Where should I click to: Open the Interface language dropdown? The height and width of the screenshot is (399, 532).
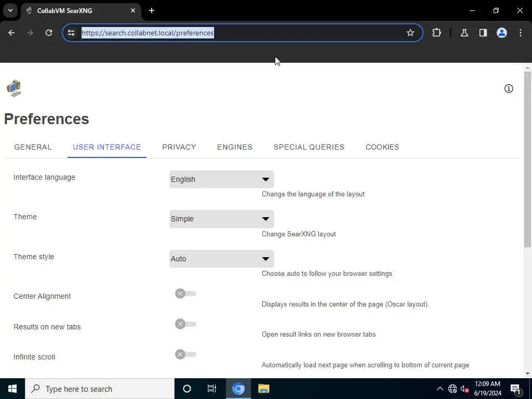click(x=221, y=179)
